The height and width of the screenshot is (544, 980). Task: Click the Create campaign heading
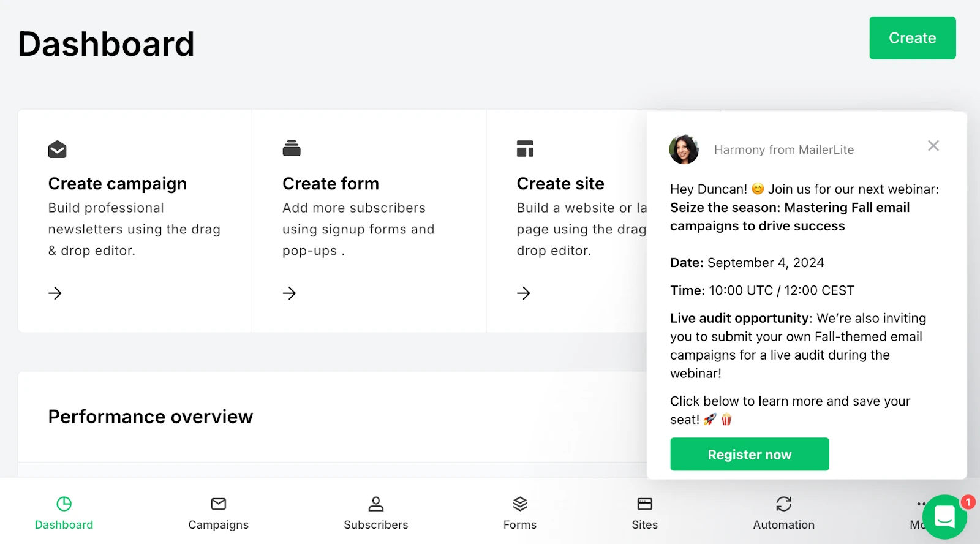[x=118, y=184]
